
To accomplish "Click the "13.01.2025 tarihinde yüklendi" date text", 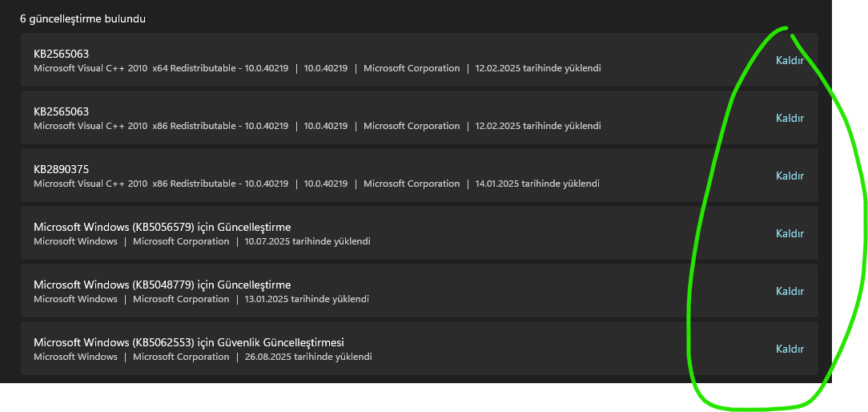I will coord(307,299).
